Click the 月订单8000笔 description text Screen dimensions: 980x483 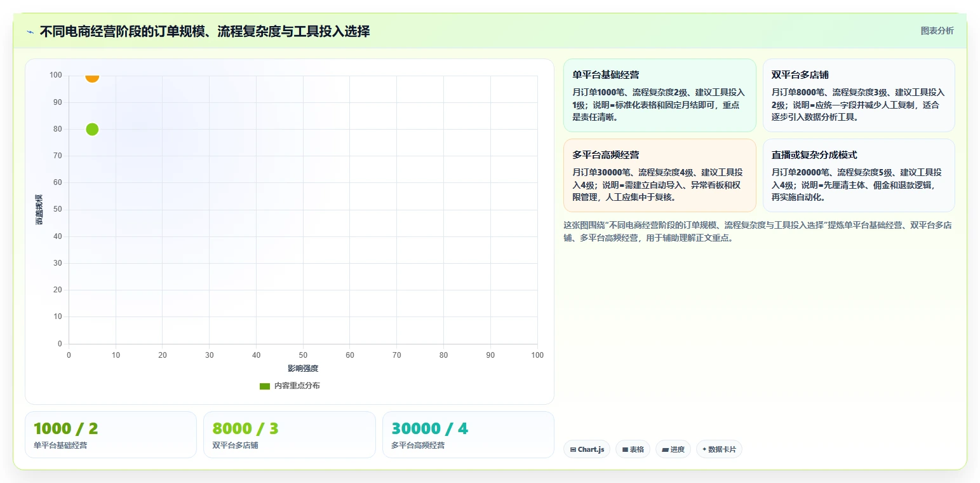coord(858,105)
